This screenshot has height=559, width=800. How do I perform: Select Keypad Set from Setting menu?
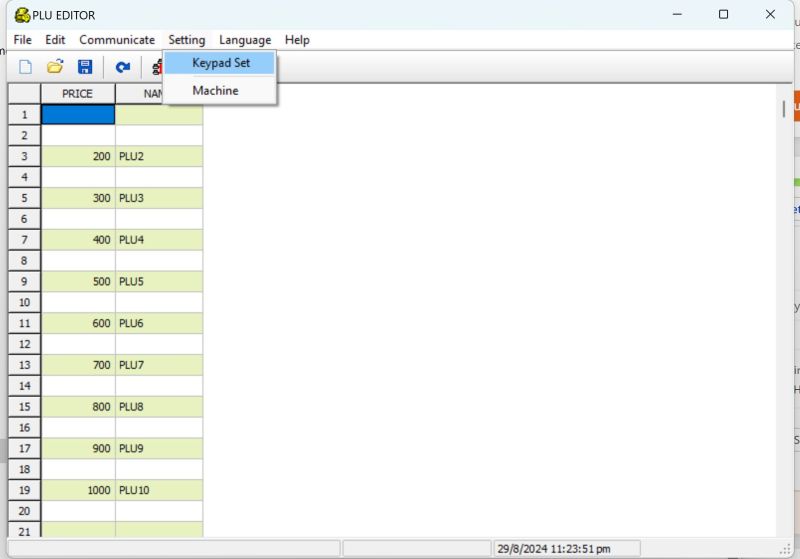[x=220, y=62]
